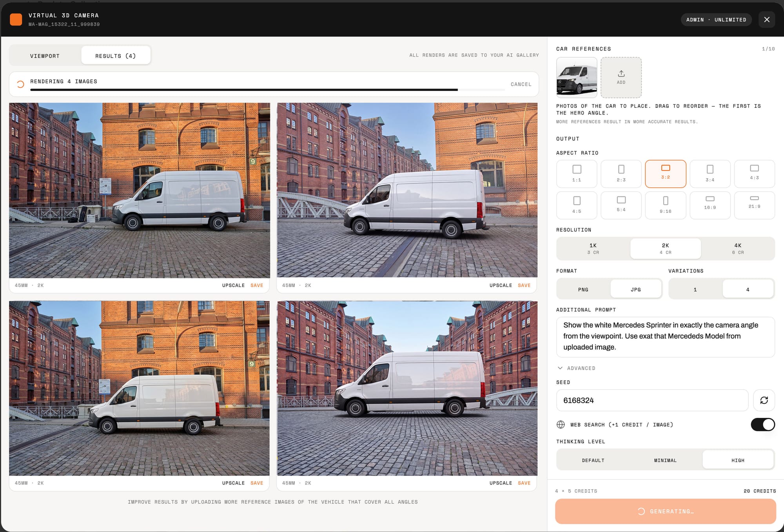Open the bottom-left van render image

[x=140, y=388]
